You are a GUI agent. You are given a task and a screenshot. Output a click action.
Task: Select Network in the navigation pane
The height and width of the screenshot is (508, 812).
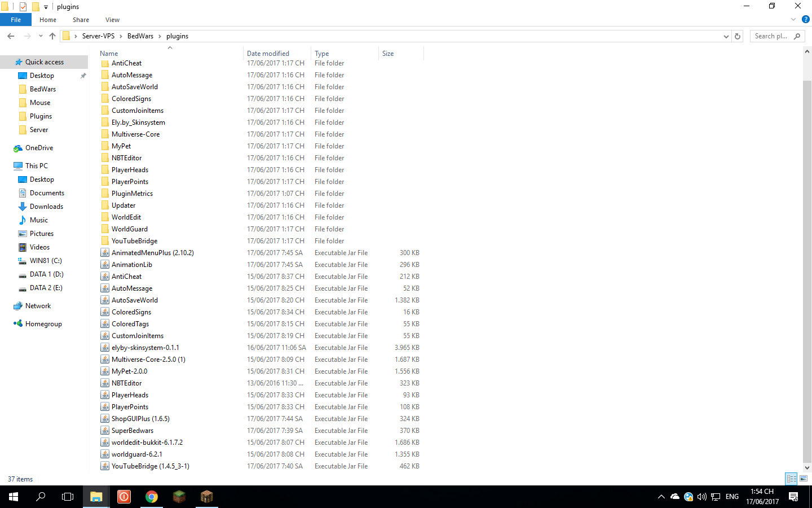38,306
